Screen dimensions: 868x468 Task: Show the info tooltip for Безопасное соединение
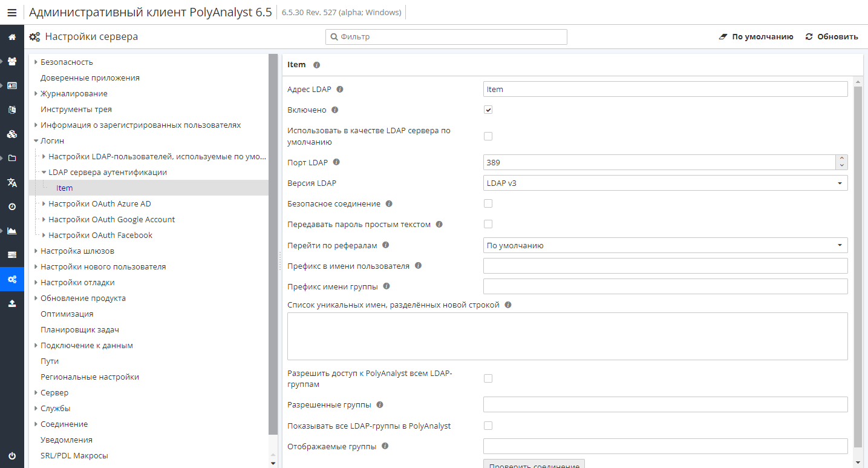(x=389, y=204)
